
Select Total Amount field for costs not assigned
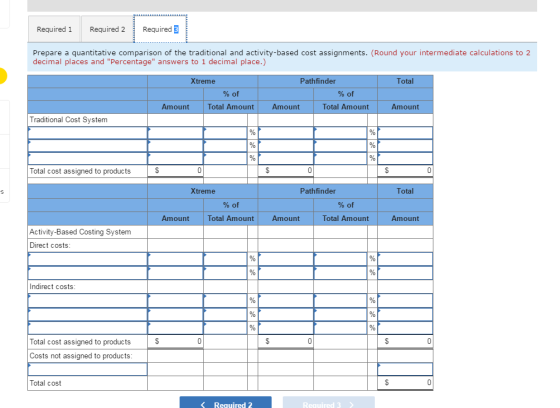pyautogui.click(x=405, y=369)
